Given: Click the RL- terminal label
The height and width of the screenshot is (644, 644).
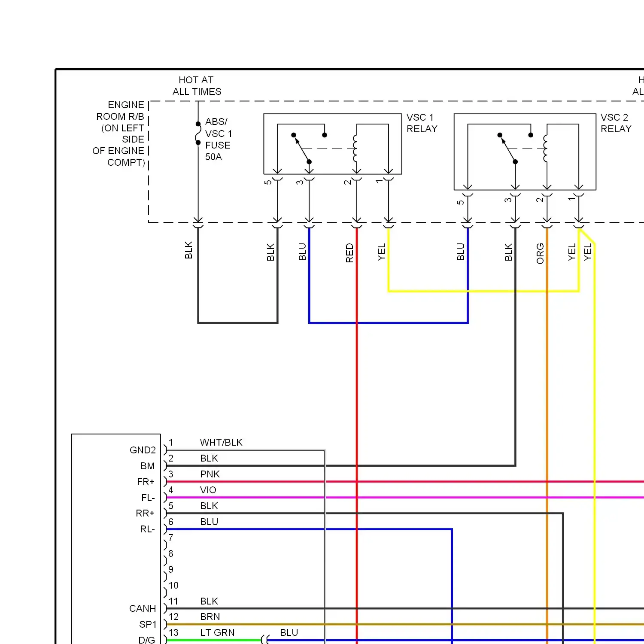Looking at the screenshot, I should coord(147,529).
